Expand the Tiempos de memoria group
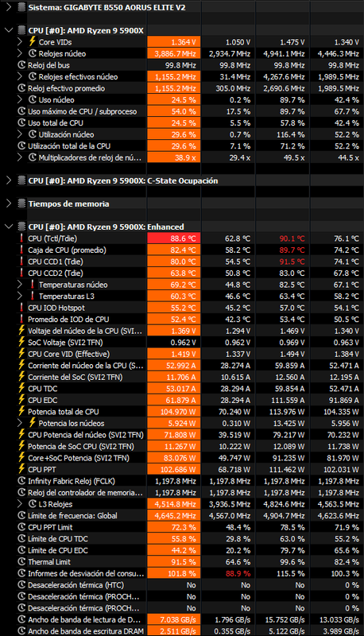The height and width of the screenshot is (636, 364). (9, 204)
